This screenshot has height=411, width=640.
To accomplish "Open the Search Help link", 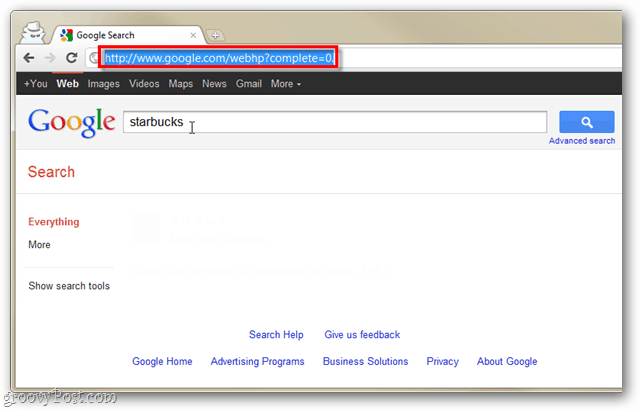I will [276, 335].
